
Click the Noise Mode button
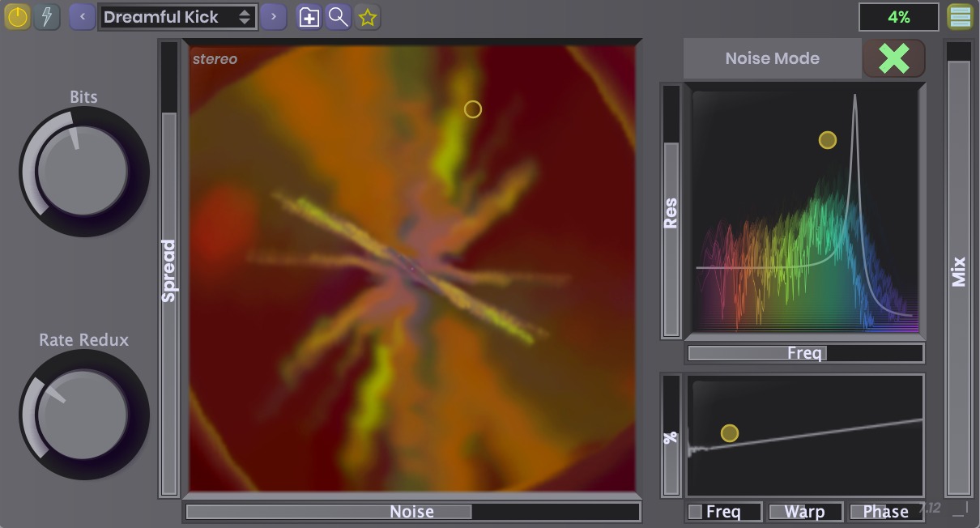click(x=772, y=58)
